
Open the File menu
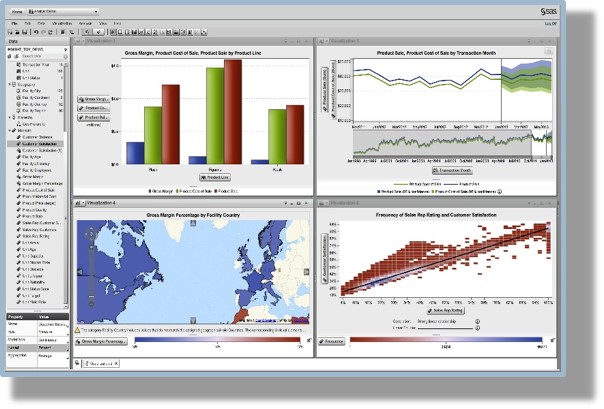14,23
